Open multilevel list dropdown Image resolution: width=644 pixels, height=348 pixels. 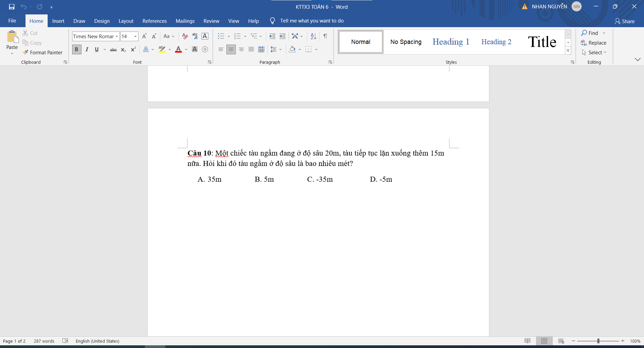[x=261, y=36]
